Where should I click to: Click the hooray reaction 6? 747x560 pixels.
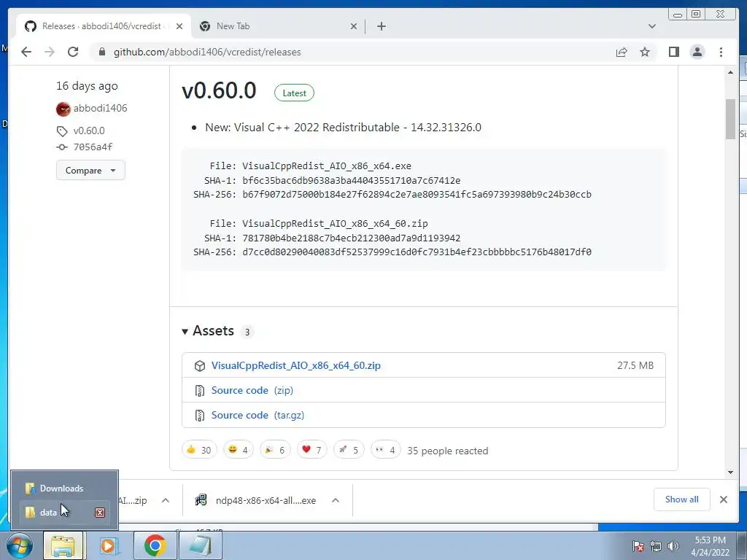275,449
